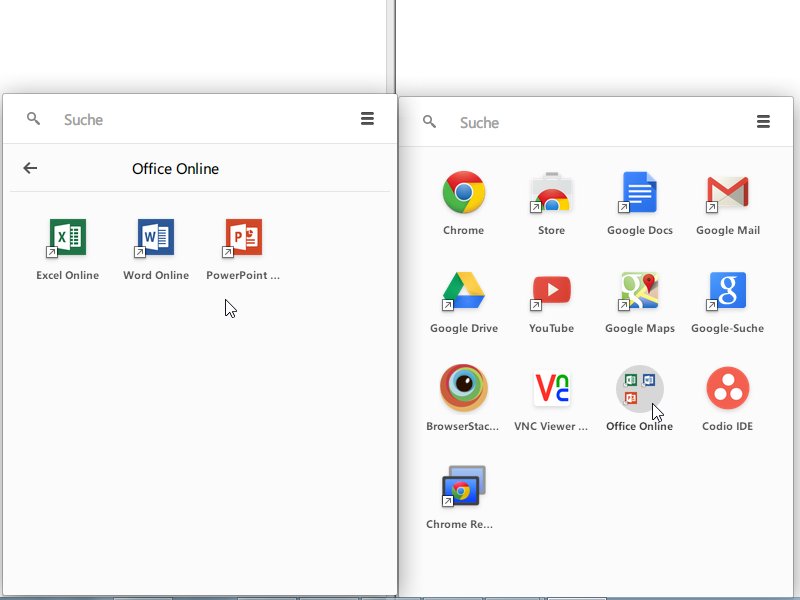Open Google Docs app
Image resolution: width=800 pixels, height=600 pixels.
[x=640, y=192]
